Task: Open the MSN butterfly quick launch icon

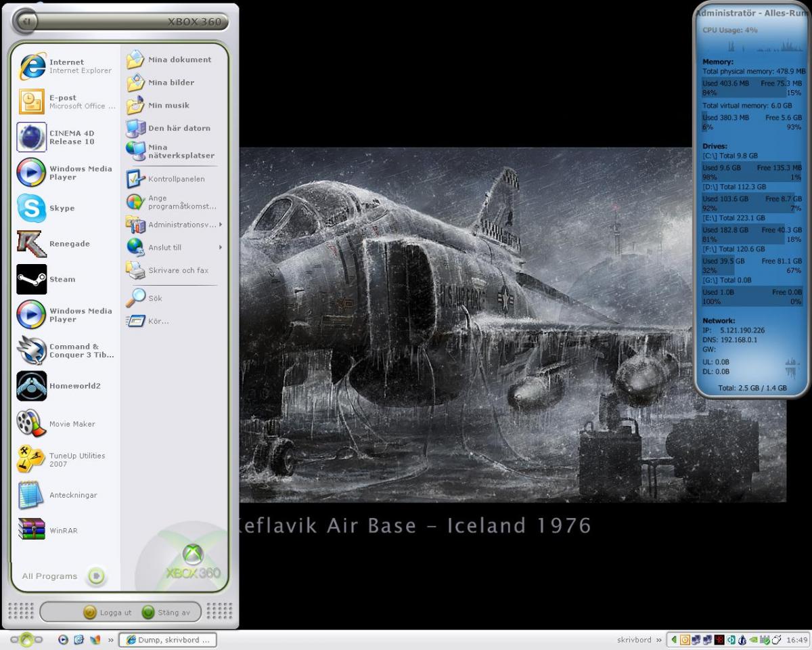Action: pyautogui.click(x=95, y=639)
